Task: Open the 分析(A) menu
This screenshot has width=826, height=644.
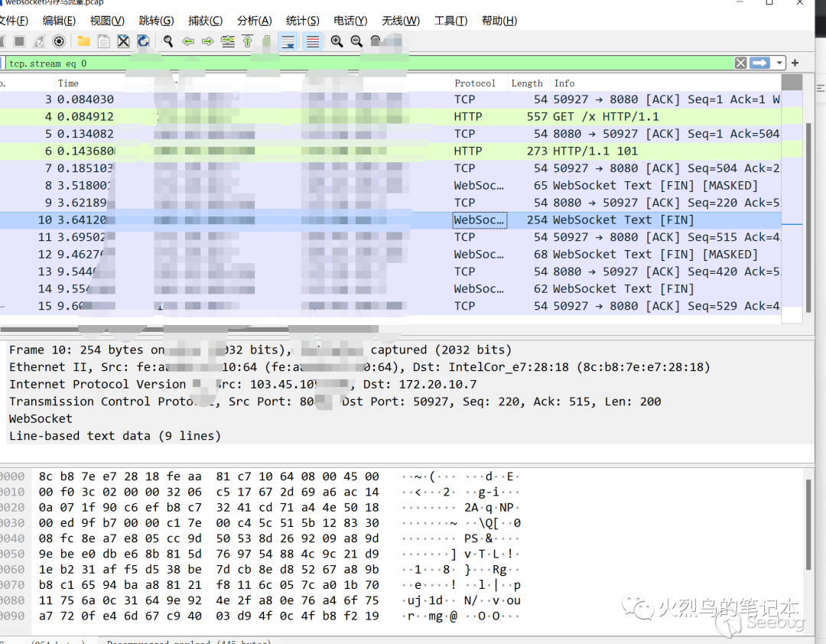Action: 254,21
